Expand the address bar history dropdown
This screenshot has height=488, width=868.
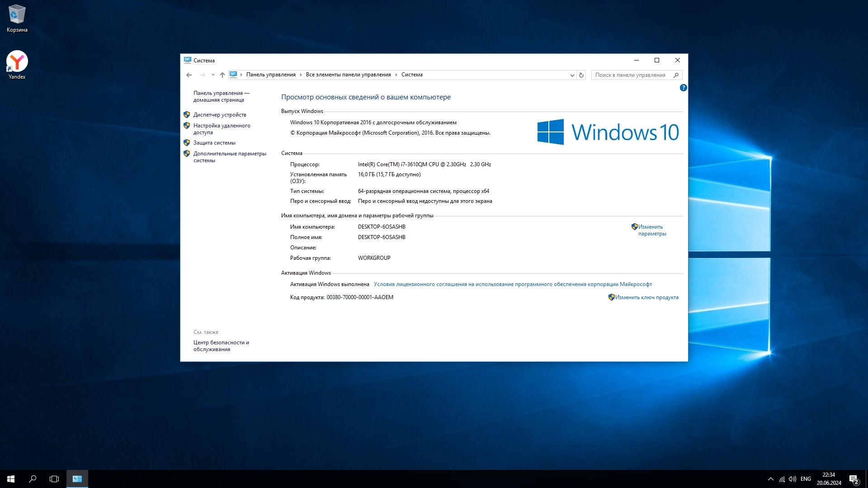(x=572, y=75)
